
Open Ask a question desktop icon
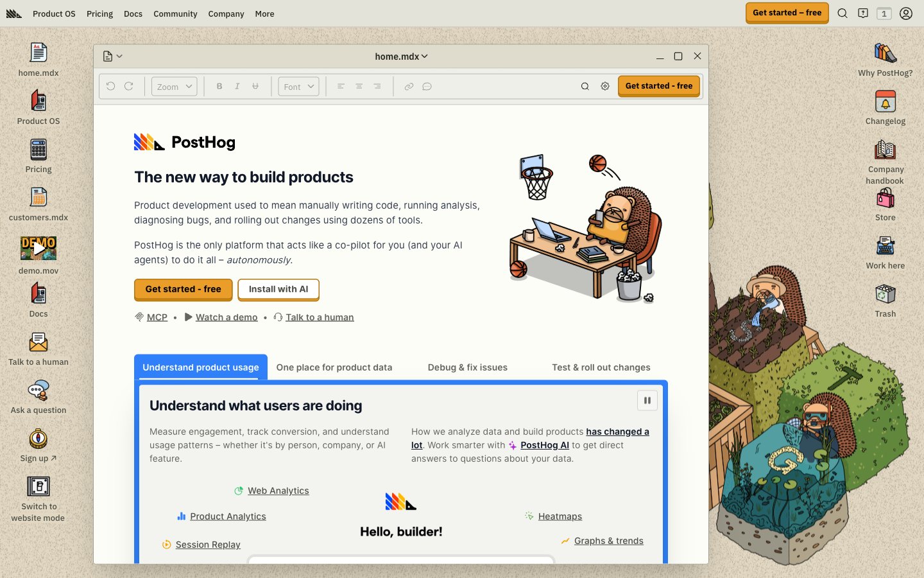pyautogui.click(x=38, y=397)
